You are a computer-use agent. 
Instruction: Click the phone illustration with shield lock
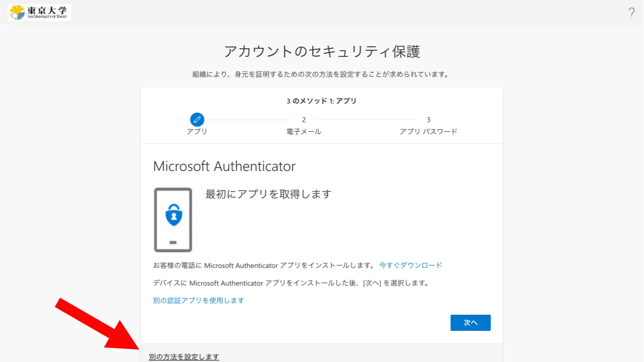click(x=173, y=220)
